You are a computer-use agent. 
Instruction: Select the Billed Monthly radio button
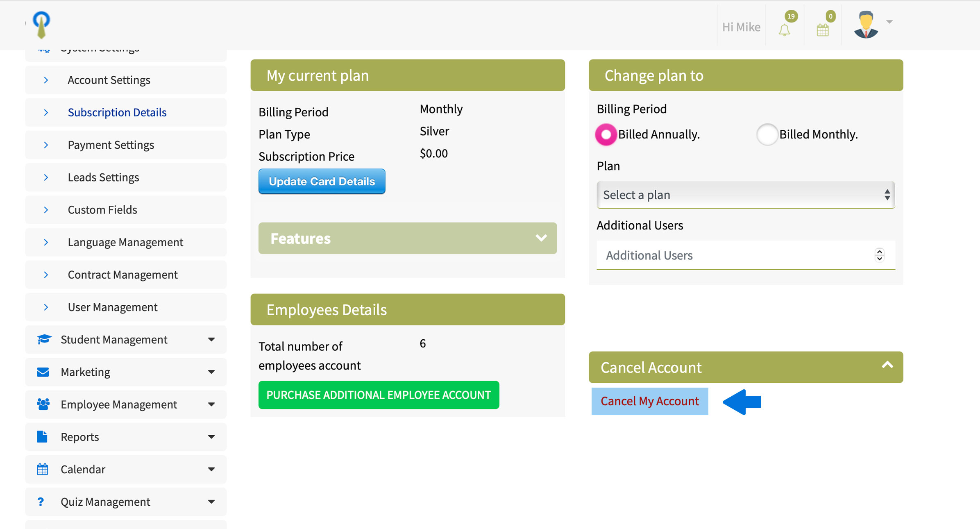(x=767, y=134)
